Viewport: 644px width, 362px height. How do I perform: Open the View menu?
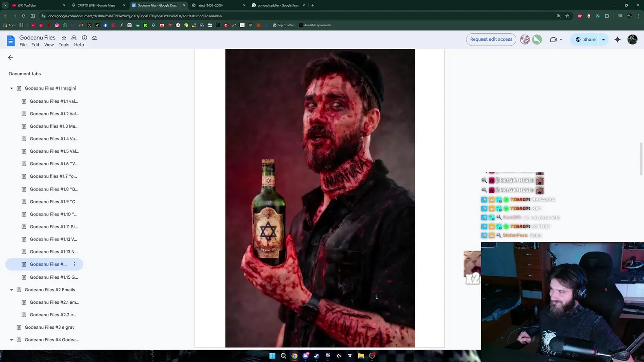pos(49,45)
